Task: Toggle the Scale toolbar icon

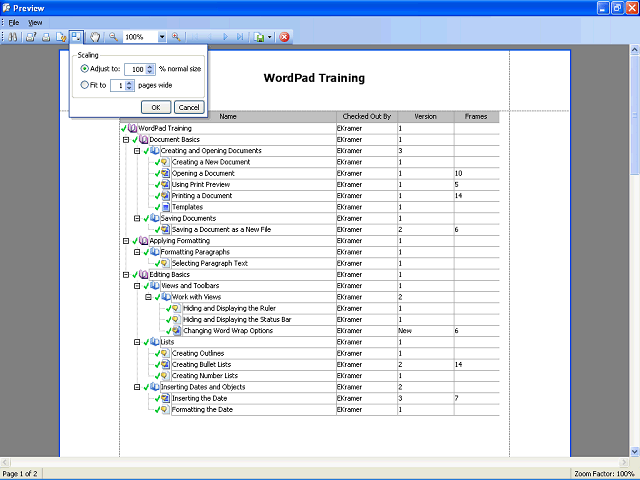Action: click(x=76, y=37)
